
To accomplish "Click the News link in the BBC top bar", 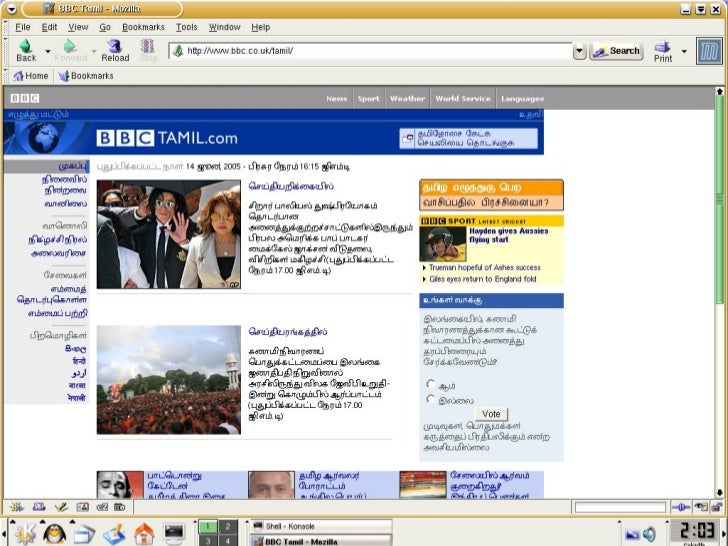I will click(337, 98).
